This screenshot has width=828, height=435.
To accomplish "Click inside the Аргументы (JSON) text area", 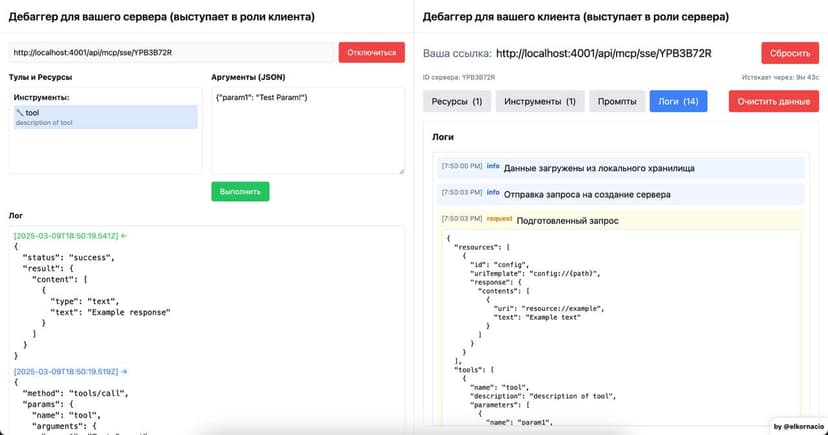I will tap(308, 130).
